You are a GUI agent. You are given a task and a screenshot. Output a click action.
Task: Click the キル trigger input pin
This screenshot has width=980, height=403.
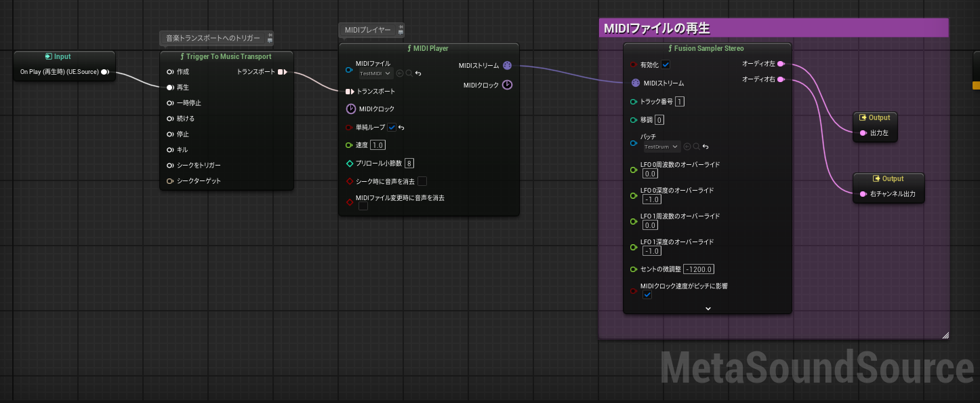pos(170,150)
